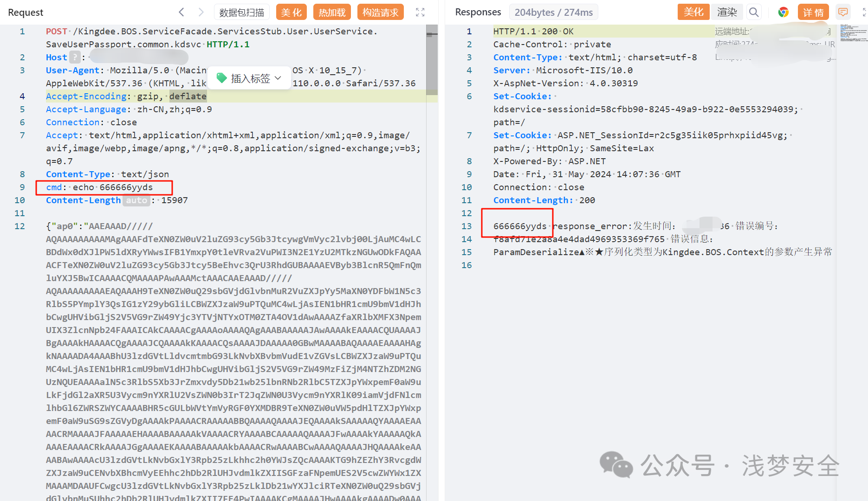Expand the Request panel fullscreen
This screenshot has height=501, width=868.
point(420,12)
